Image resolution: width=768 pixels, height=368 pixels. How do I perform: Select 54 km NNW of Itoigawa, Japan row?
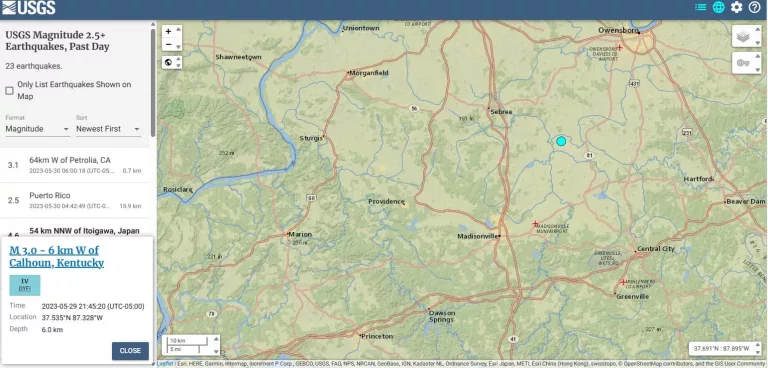point(74,228)
